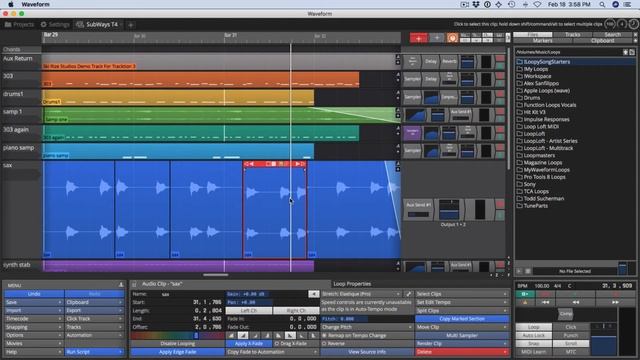Viewport: 640px width, 360px height.
Task: Select the second fade-in curve shape icon
Action: coord(243,336)
